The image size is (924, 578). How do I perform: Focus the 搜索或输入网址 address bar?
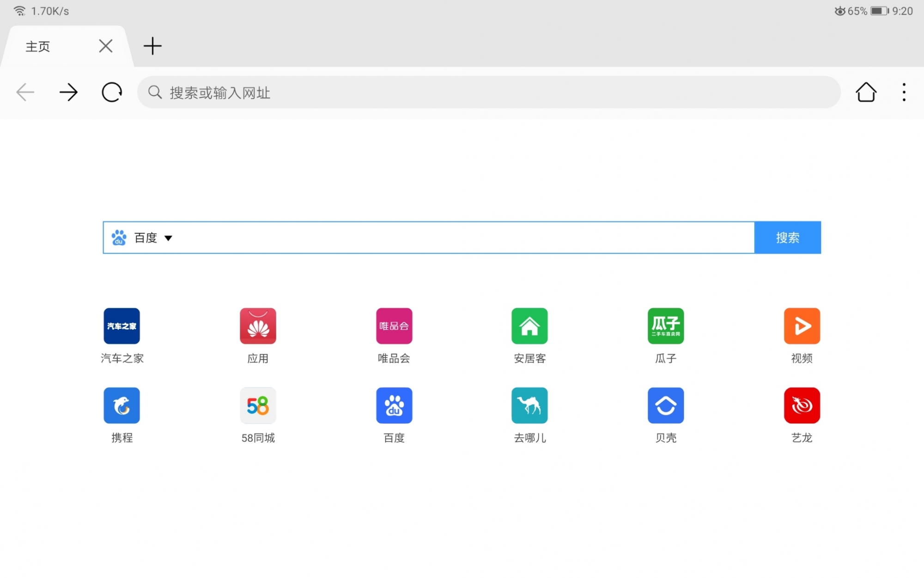coord(489,92)
